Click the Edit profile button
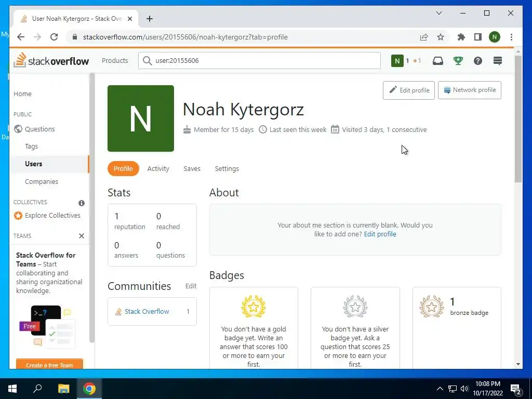 click(408, 90)
